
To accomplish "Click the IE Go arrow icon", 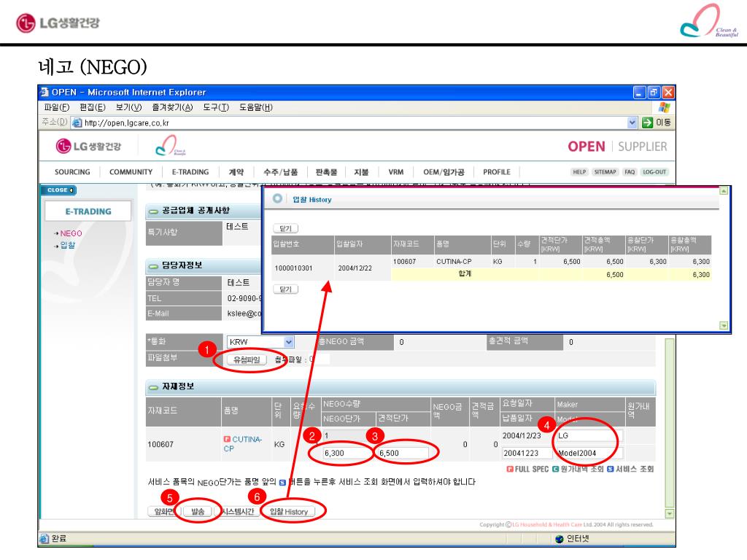I will 647,122.
